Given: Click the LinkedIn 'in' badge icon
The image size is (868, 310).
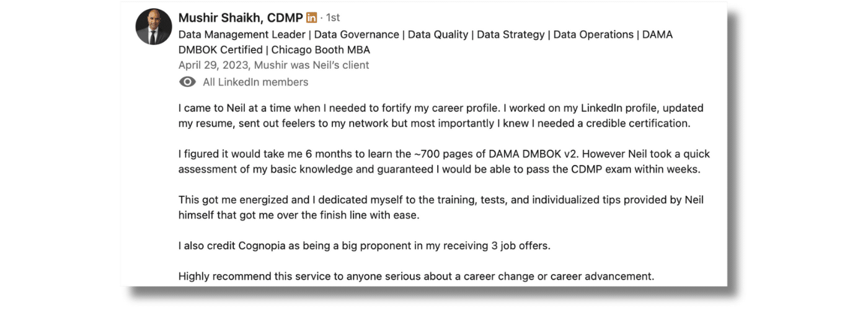Looking at the screenshot, I should click(312, 17).
